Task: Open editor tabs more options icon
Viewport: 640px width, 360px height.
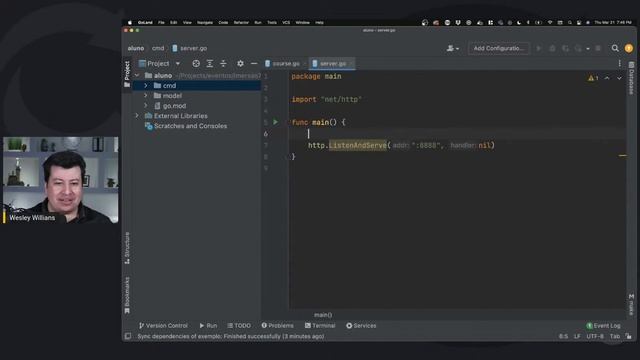Action: click(620, 63)
